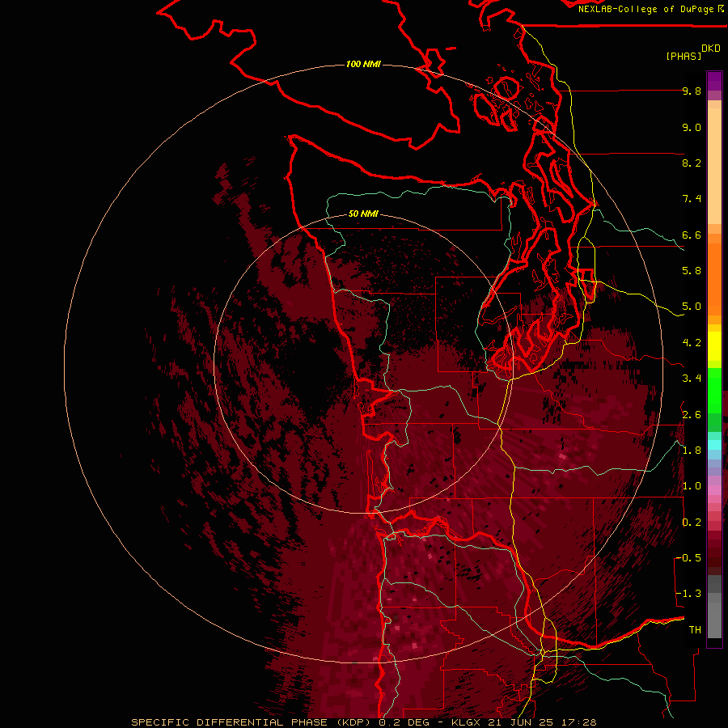Select the 9.0 legend value

692,127
